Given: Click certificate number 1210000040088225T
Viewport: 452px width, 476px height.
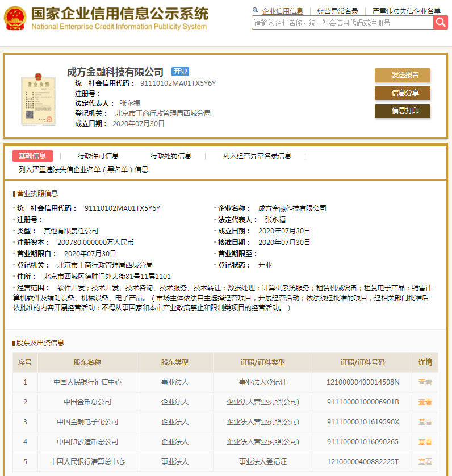Looking at the screenshot, I should click(x=363, y=461).
